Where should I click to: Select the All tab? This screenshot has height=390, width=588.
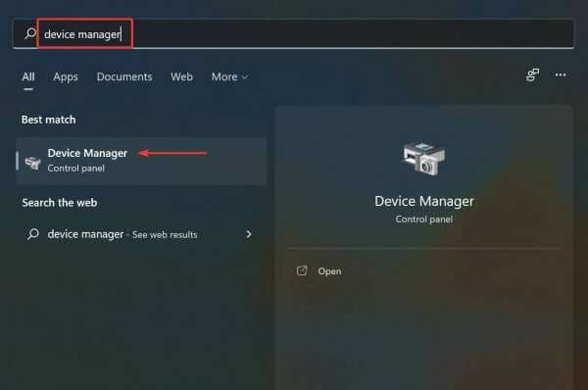click(28, 76)
